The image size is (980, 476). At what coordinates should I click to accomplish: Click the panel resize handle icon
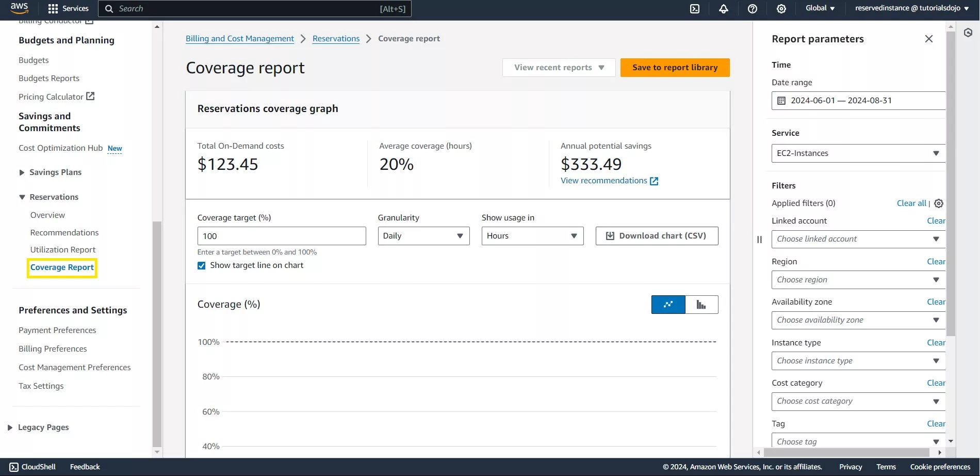click(759, 239)
